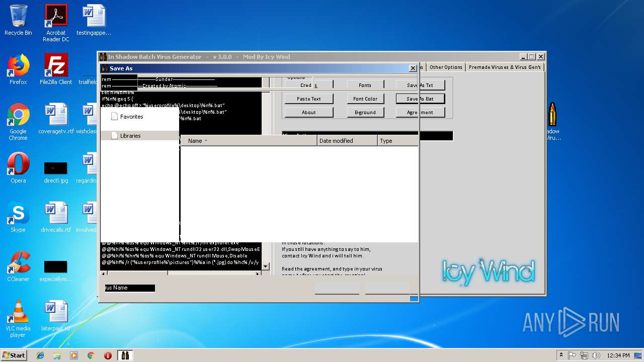Click the Fonts button
644x362 pixels.
point(365,85)
